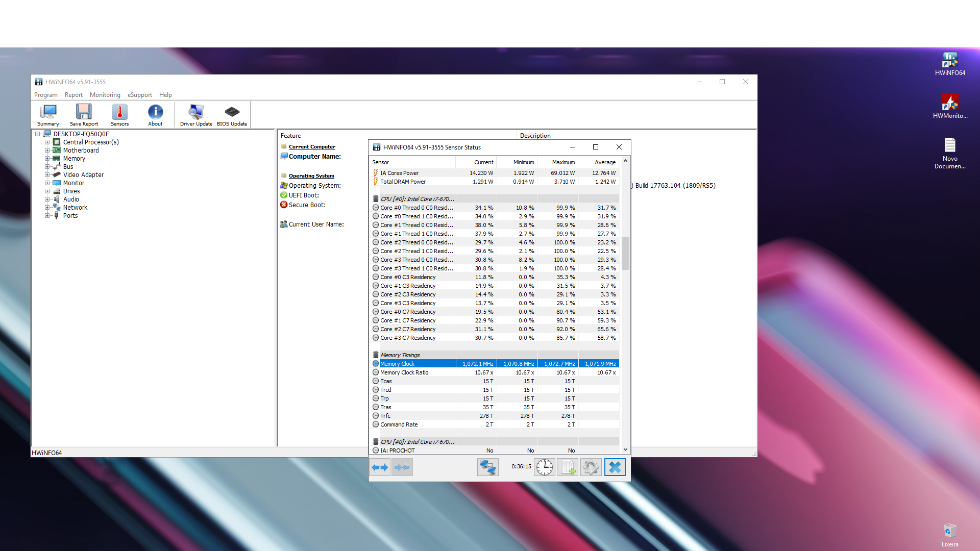This screenshot has width=980, height=551.
Task: Select the Trfc timing row
Action: click(x=494, y=416)
